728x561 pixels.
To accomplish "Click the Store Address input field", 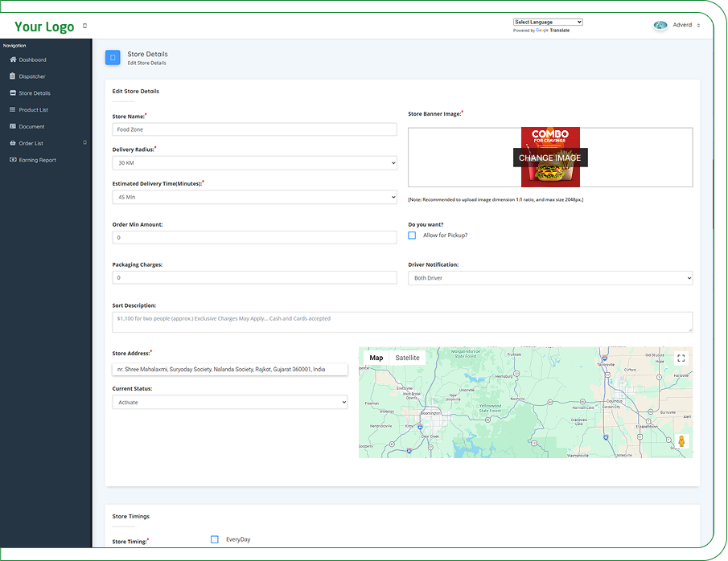I will 230,370.
